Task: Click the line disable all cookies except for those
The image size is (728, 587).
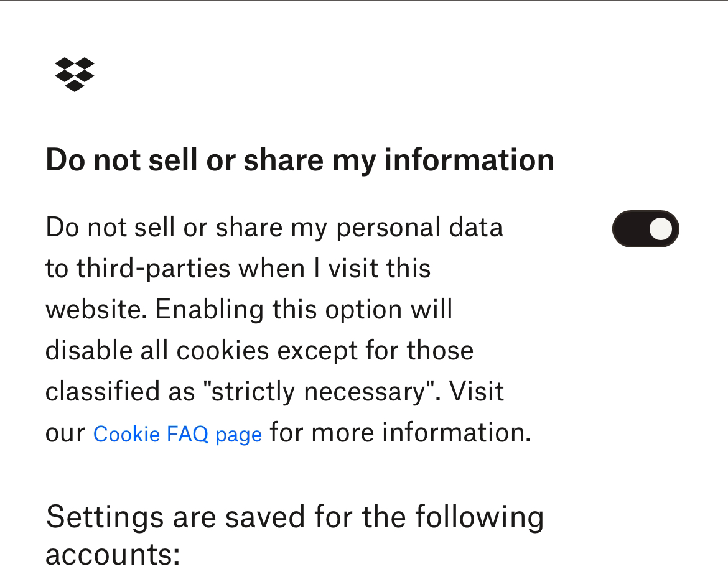Action: [259, 350]
